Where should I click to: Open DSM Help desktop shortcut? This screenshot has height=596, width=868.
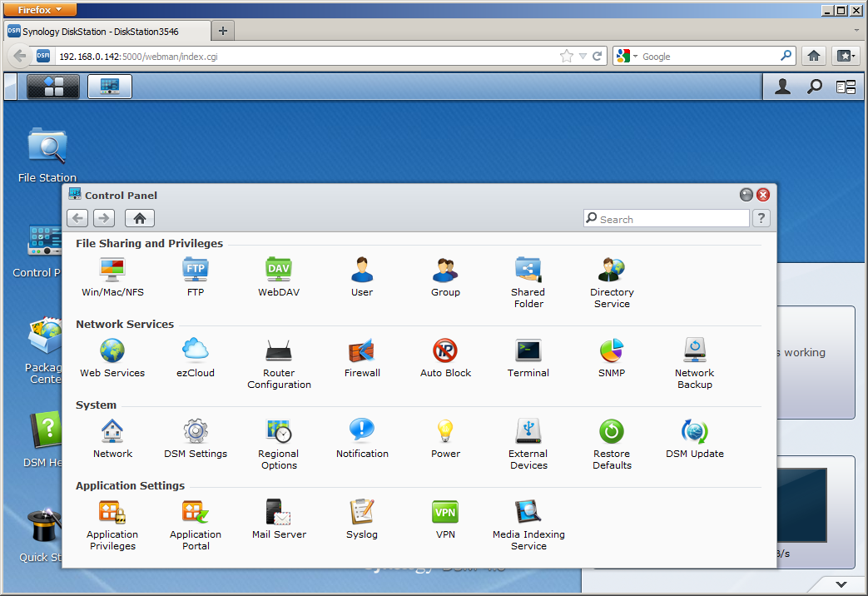pyautogui.click(x=43, y=440)
